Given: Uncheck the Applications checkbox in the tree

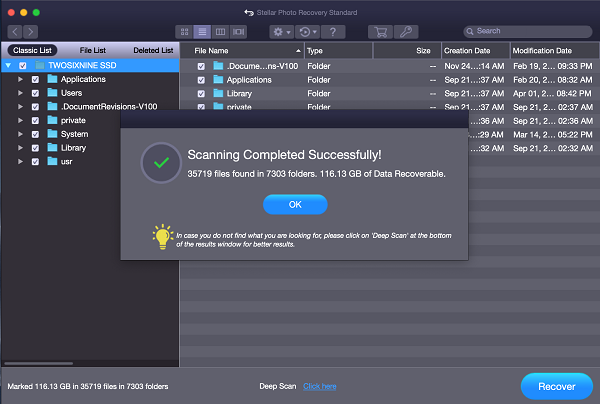Looking at the screenshot, I should [35, 80].
